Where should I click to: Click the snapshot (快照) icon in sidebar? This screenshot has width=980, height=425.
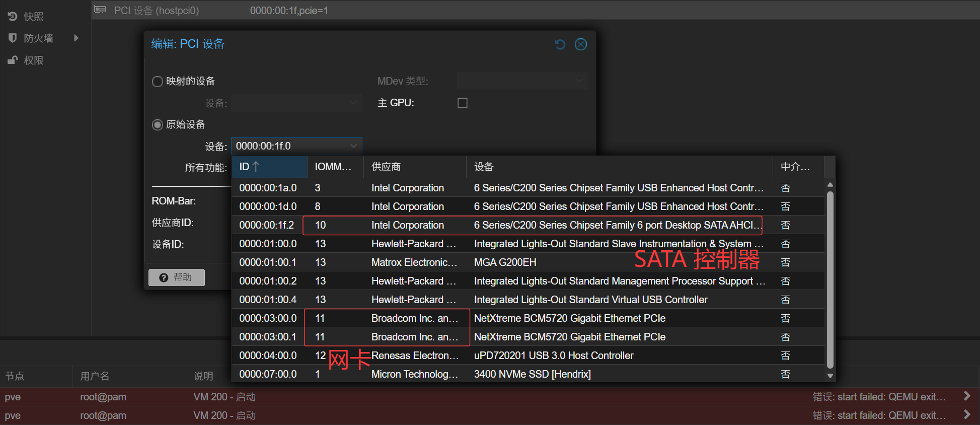pyautogui.click(x=13, y=17)
